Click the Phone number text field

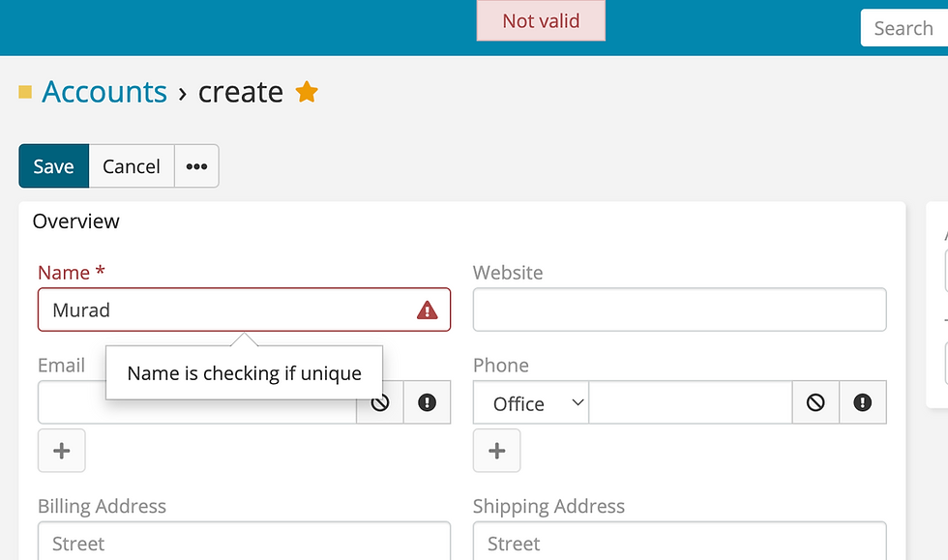[x=690, y=403]
